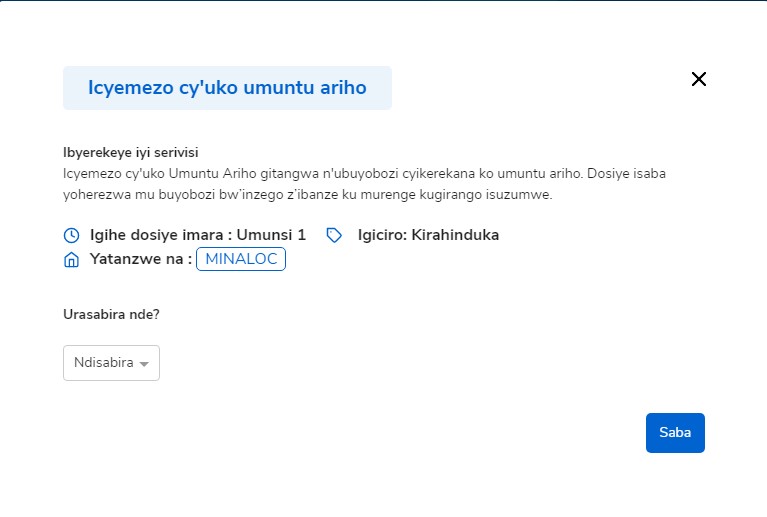Click the word Ndisabira in the selector
Viewport: 767px width, 517px height.
[103, 363]
